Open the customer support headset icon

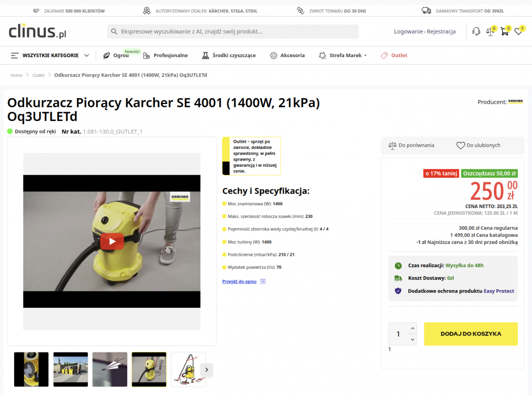pos(476,31)
